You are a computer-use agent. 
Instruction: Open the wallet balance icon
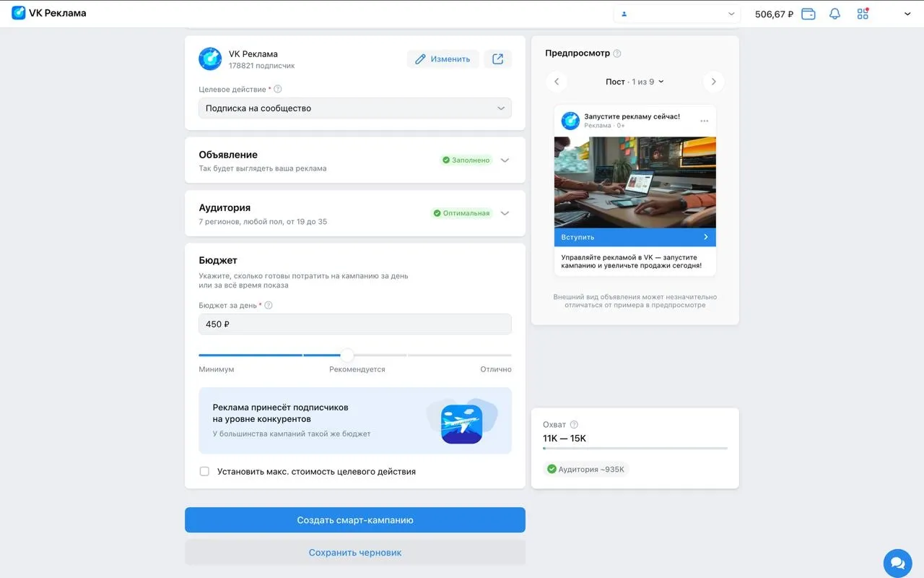click(808, 14)
